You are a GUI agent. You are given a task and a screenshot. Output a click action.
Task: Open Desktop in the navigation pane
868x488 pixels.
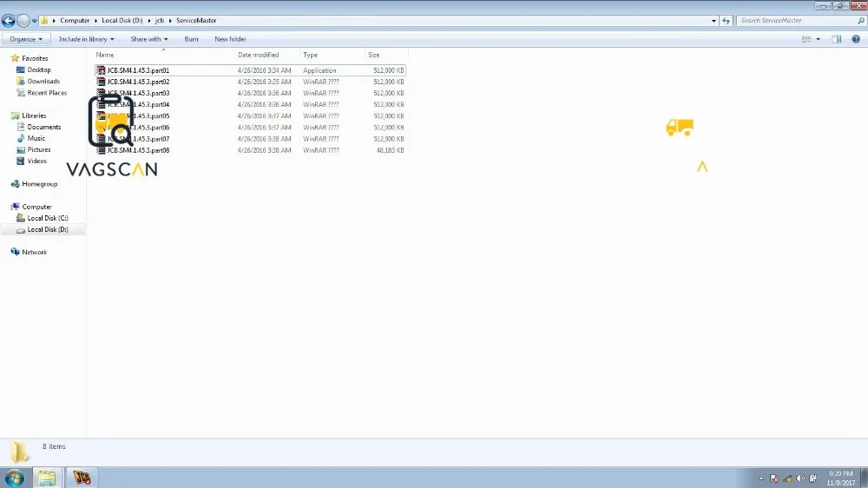39,69
